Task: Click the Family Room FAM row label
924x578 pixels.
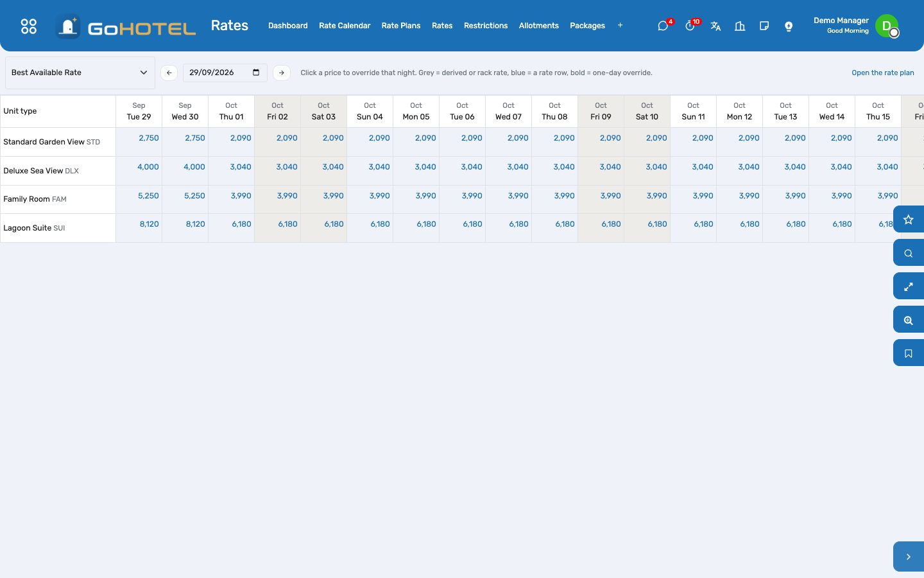Action: tap(35, 199)
